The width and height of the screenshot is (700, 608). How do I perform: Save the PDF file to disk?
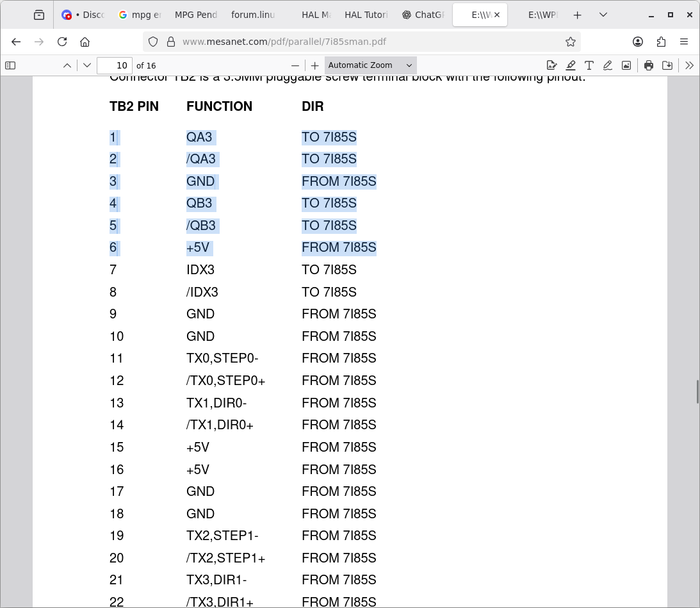coord(667,65)
